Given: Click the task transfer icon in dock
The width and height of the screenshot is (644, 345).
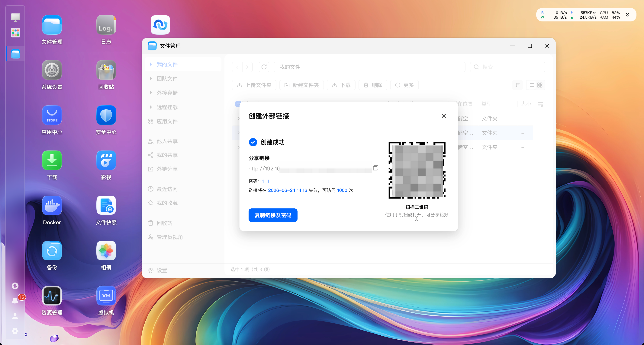Looking at the screenshot, I should [15, 286].
